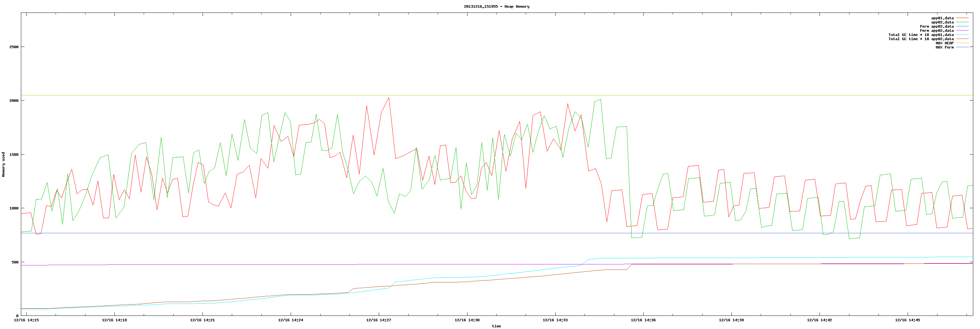Click the chart title 20131216_151955 - Heap Memory
Image resolution: width=980 pixels, height=329 pixels.
point(496,6)
